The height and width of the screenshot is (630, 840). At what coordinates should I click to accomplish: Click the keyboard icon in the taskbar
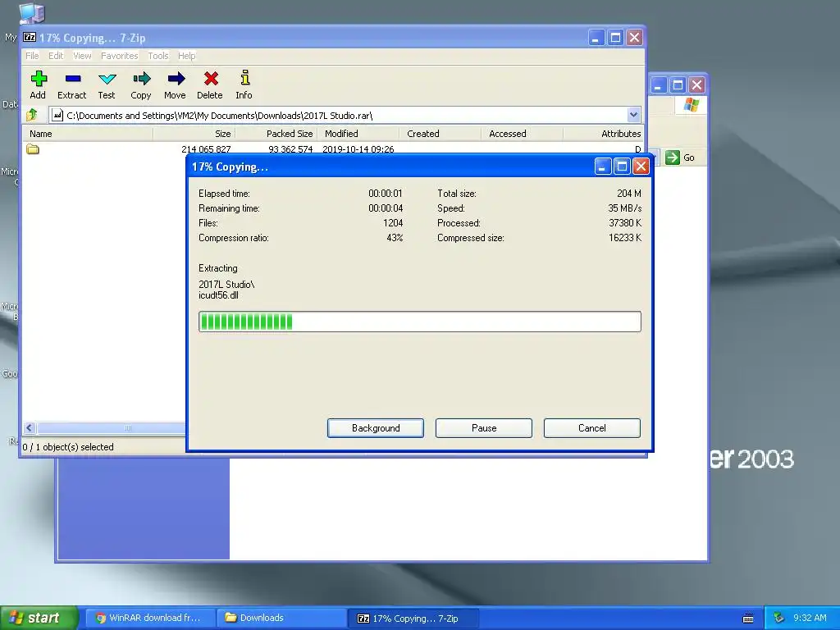(x=748, y=619)
